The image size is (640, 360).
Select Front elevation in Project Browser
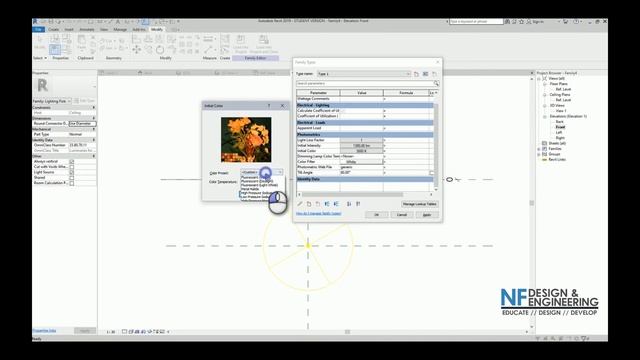[560, 127]
